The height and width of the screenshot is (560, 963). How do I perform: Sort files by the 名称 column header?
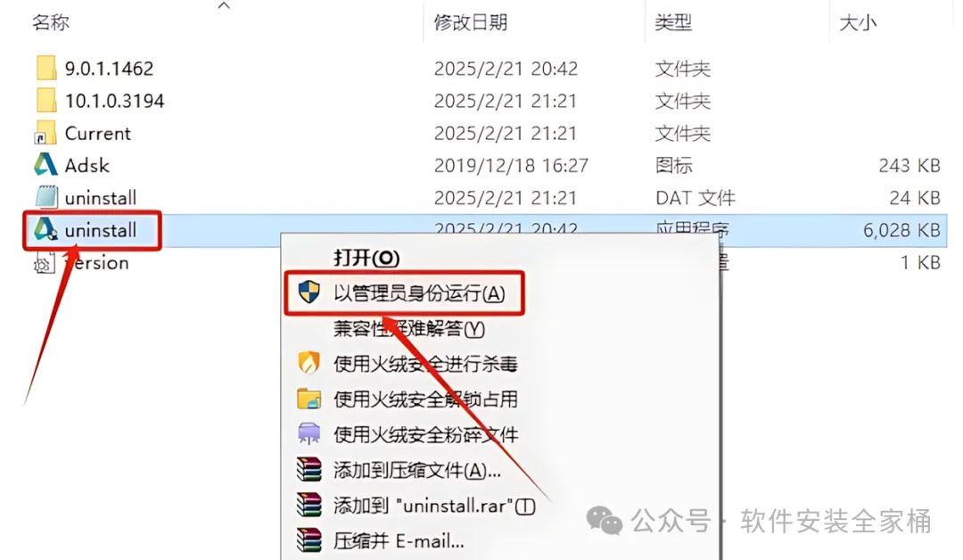(51, 22)
